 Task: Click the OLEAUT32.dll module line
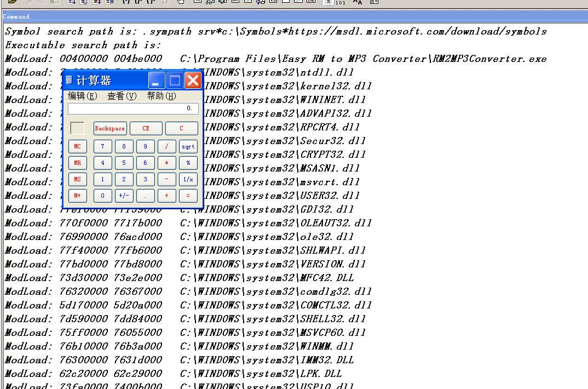point(188,223)
